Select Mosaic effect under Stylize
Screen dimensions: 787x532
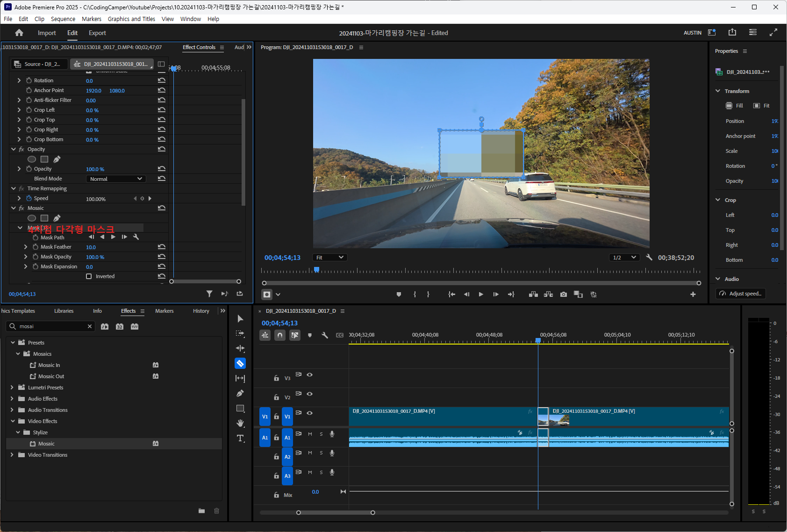(46, 444)
